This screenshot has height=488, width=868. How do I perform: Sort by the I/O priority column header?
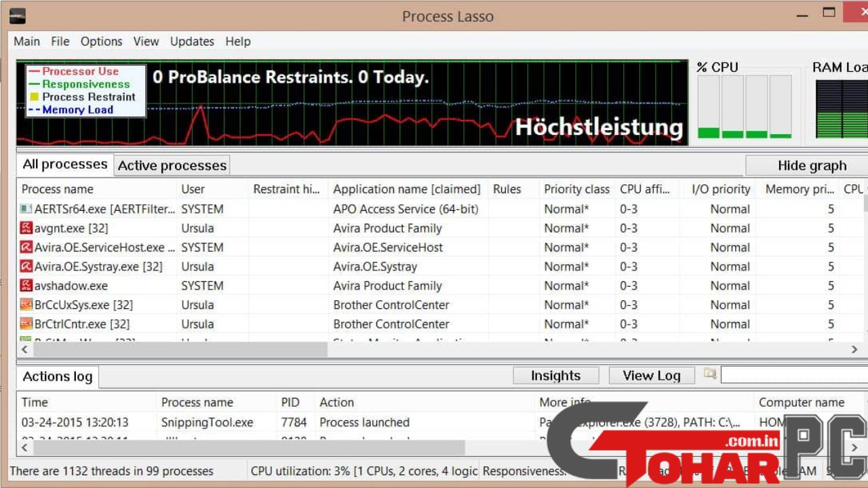717,189
